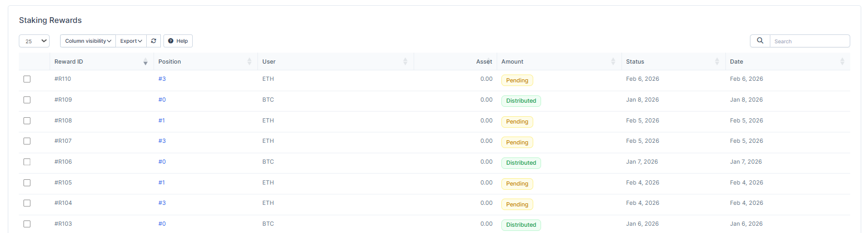Click the magnifying glass search icon

click(760, 41)
